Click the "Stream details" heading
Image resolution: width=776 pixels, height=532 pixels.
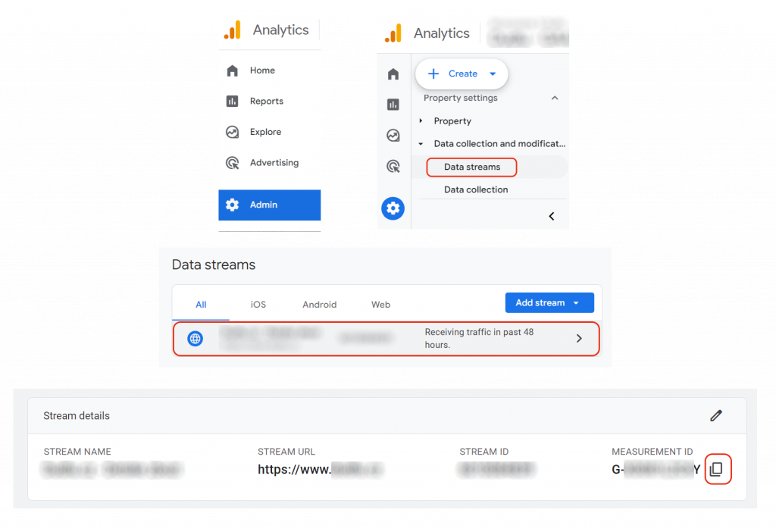click(77, 416)
